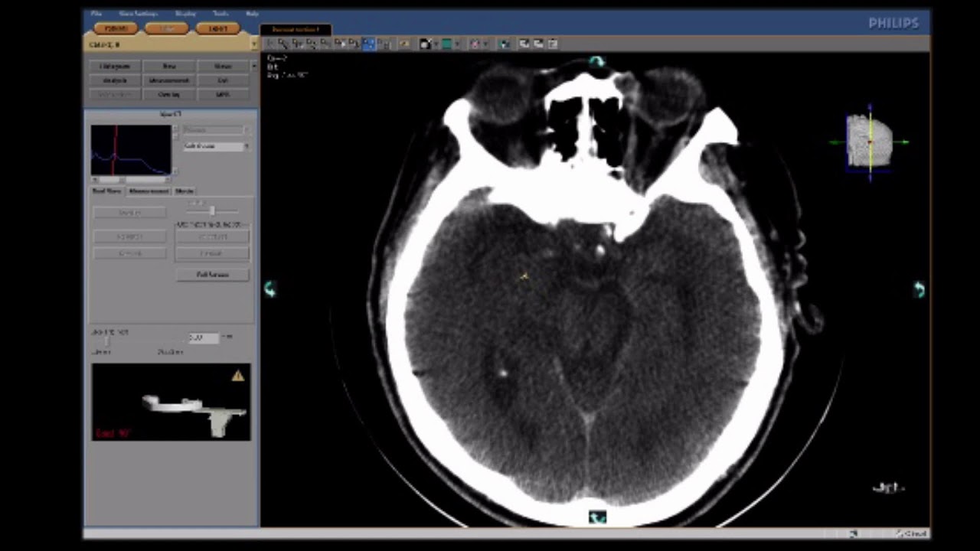Screen dimensions: 980x551
Task: Select the viewport tab above the image toolbar
Action: (x=296, y=29)
